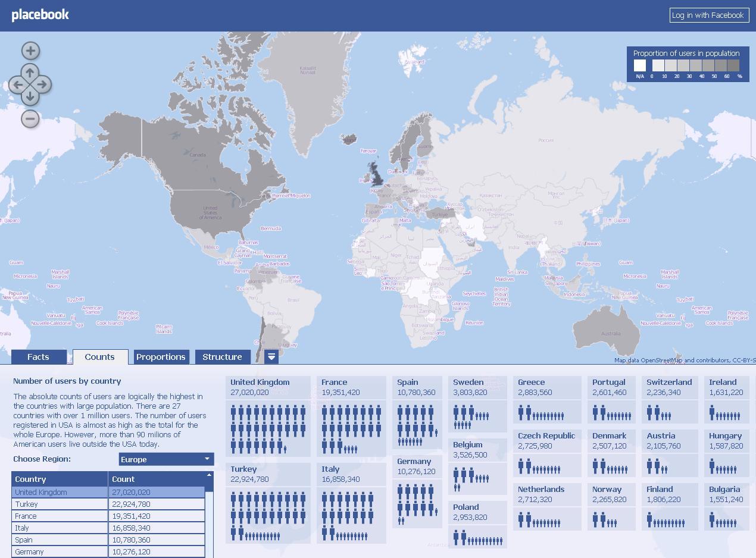Collapse the panel with the down-arrow tab button

pyautogui.click(x=271, y=356)
